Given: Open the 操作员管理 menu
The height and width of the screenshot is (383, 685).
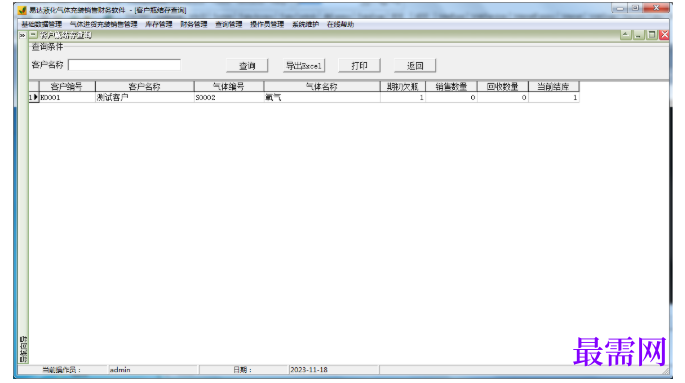Looking at the screenshot, I should click(x=267, y=24).
